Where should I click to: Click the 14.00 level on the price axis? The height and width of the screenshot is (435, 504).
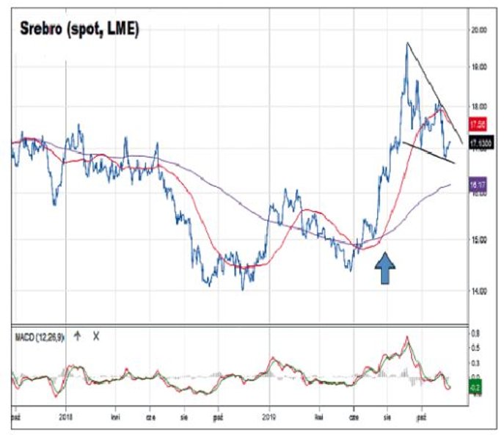pos(480,292)
